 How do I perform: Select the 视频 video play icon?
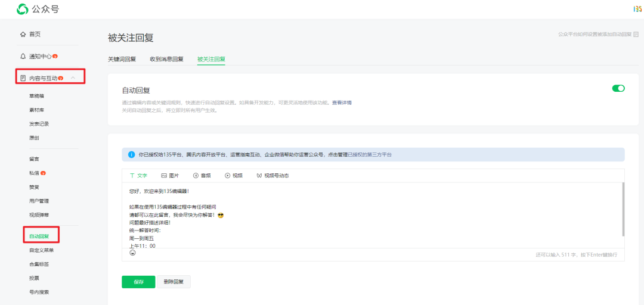(228, 175)
